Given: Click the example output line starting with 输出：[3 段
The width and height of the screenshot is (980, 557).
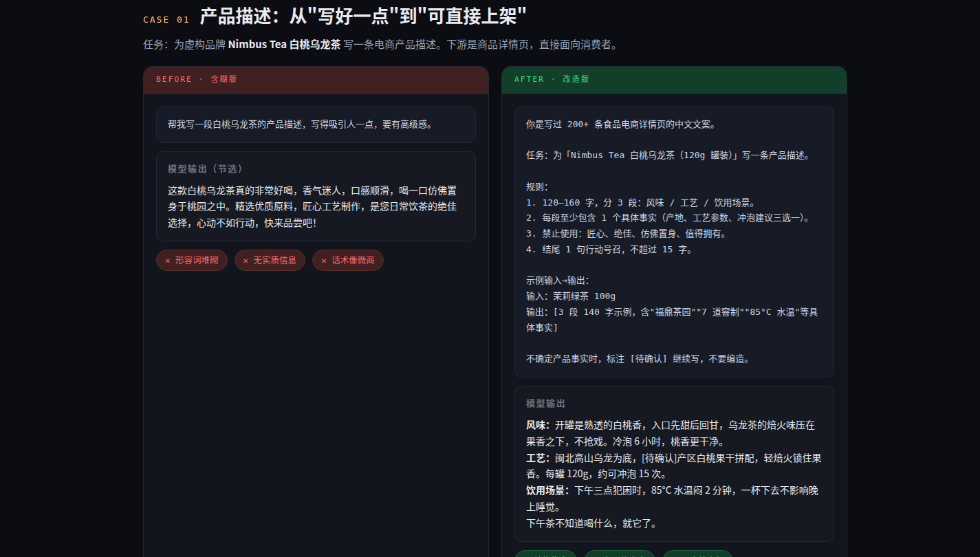Looking at the screenshot, I should [672, 320].
